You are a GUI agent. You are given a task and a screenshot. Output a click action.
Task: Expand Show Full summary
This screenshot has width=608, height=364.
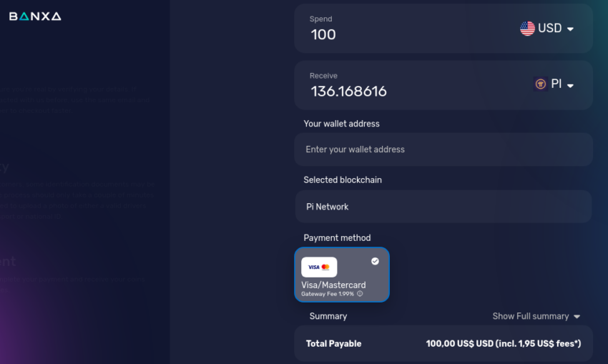click(536, 316)
